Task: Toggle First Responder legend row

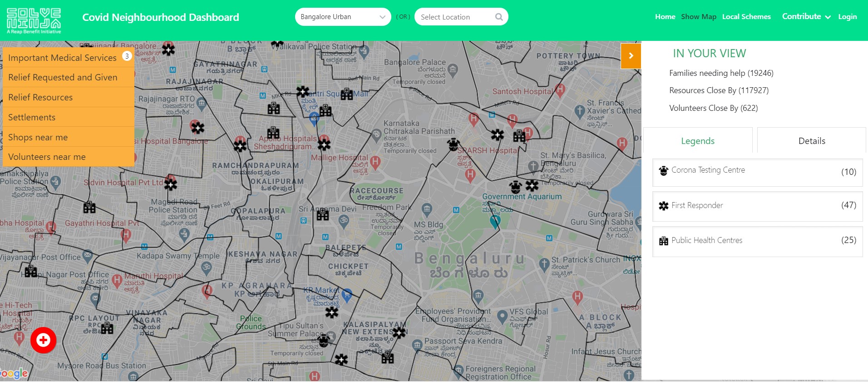Action: (758, 206)
